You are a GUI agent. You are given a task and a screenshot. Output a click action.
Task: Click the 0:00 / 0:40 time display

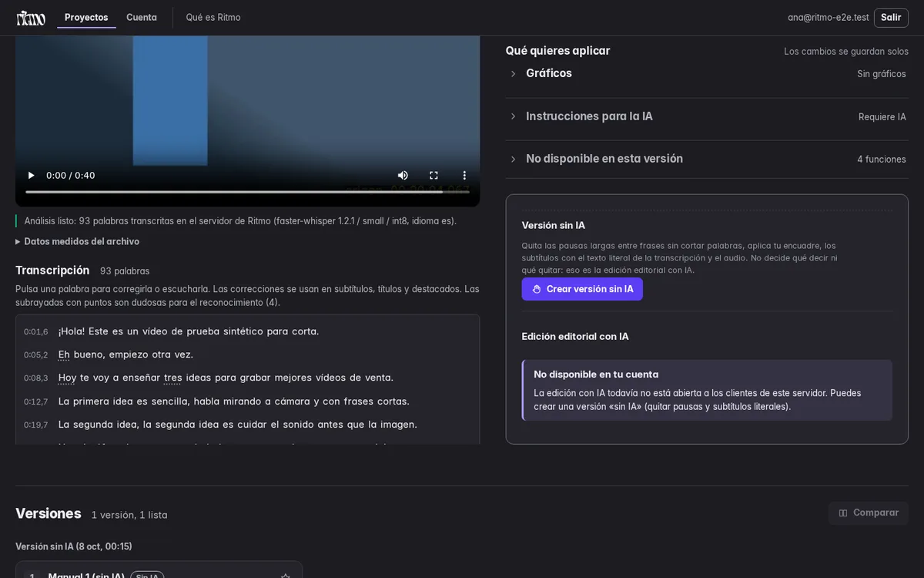tap(71, 176)
